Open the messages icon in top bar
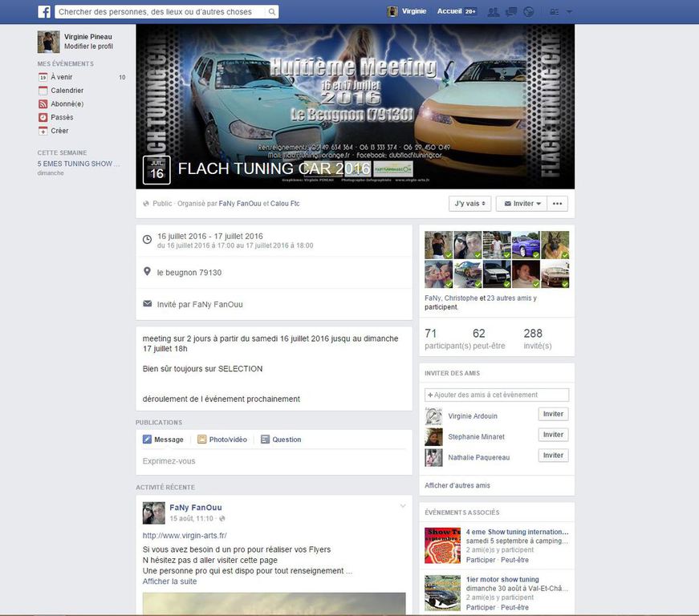Screen dimensions: 699x616 511,12
